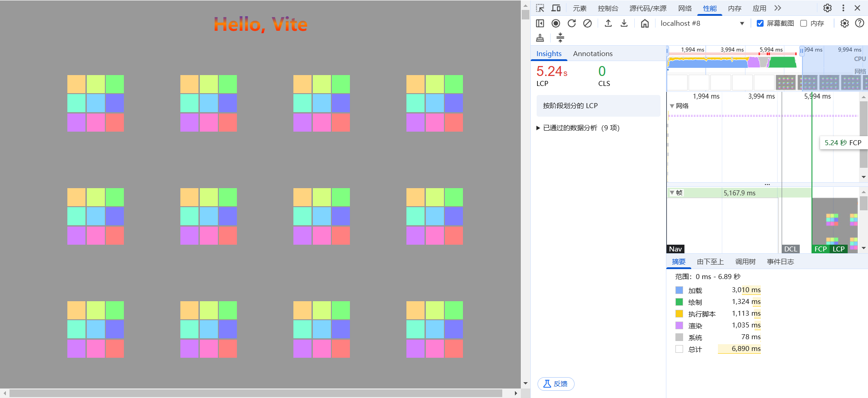Switch to the Annotations sidebar tab

(593, 53)
